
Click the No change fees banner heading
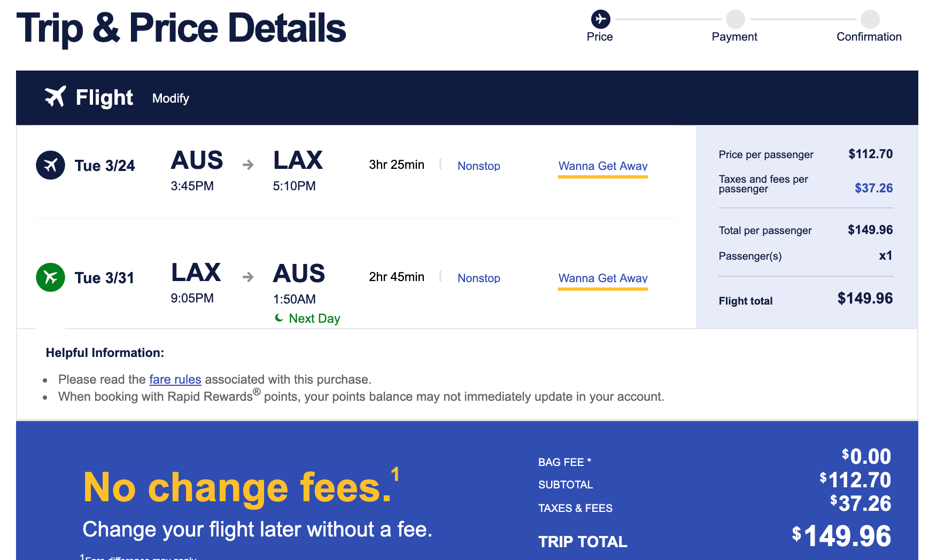238,488
